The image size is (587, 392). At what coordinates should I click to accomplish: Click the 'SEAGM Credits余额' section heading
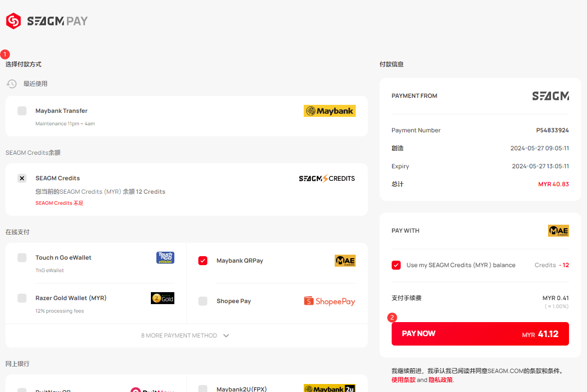pos(33,153)
